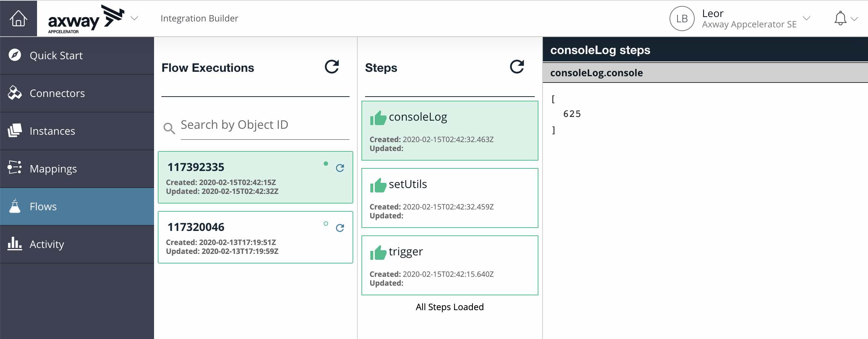Image resolution: width=868 pixels, height=339 pixels.
Task: Go to the Instances section
Action: click(x=77, y=131)
